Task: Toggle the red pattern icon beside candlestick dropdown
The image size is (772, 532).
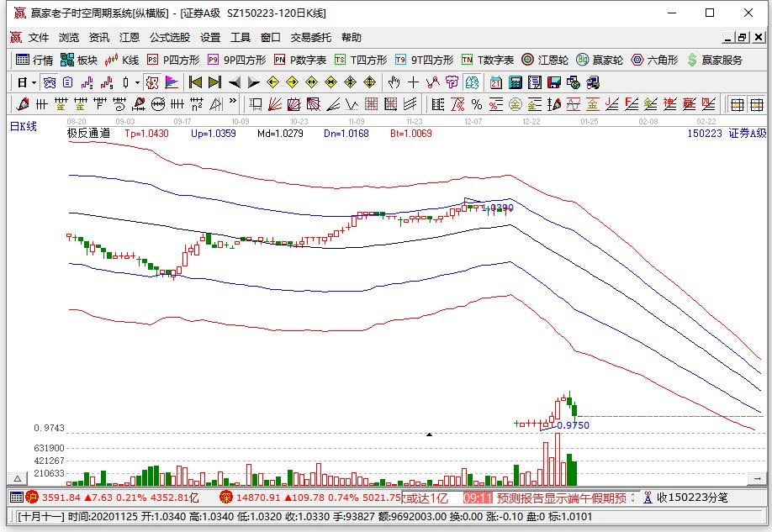Action: pyautogui.click(x=152, y=82)
